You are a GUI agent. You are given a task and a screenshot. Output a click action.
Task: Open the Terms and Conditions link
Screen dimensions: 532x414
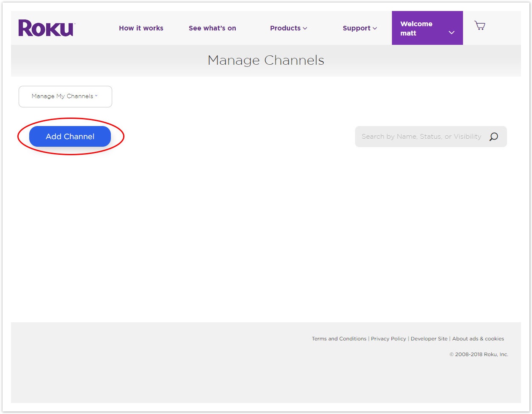(x=339, y=339)
